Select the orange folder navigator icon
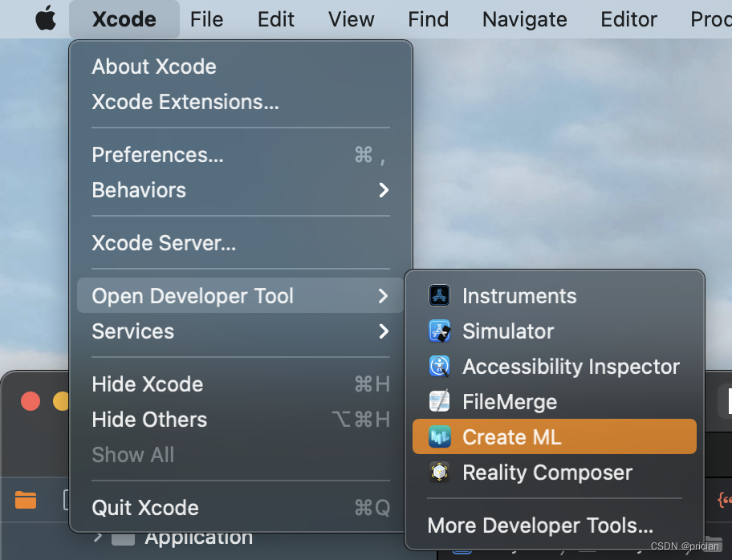 click(26, 500)
